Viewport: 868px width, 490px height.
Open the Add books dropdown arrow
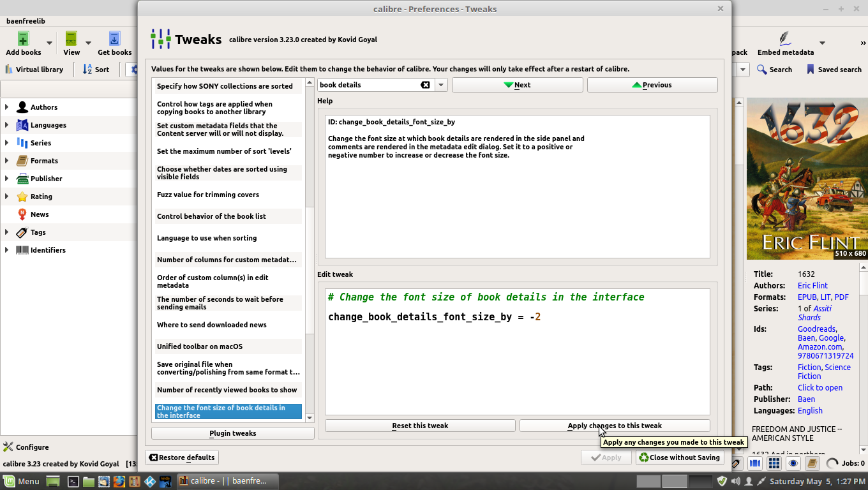pyautogui.click(x=49, y=43)
